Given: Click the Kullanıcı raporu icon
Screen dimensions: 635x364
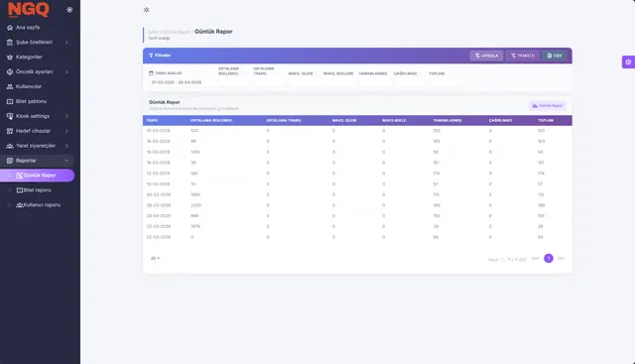Looking at the screenshot, I should [x=19, y=205].
